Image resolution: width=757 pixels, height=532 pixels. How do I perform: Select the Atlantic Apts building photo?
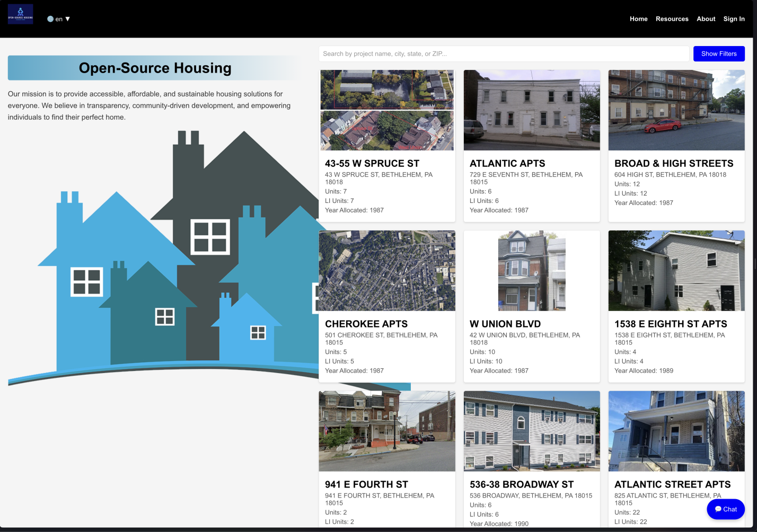click(532, 110)
